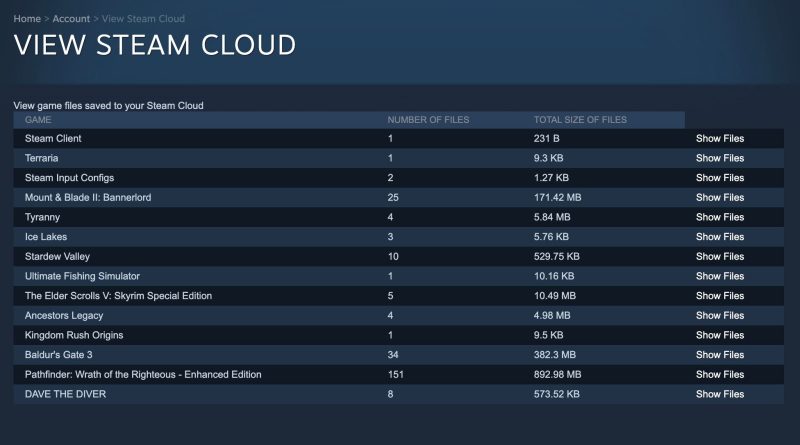Select the Ultimate Fishing Simulator name
This screenshot has width=800, height=445.
pyautogui.click(x=82, y=276)
